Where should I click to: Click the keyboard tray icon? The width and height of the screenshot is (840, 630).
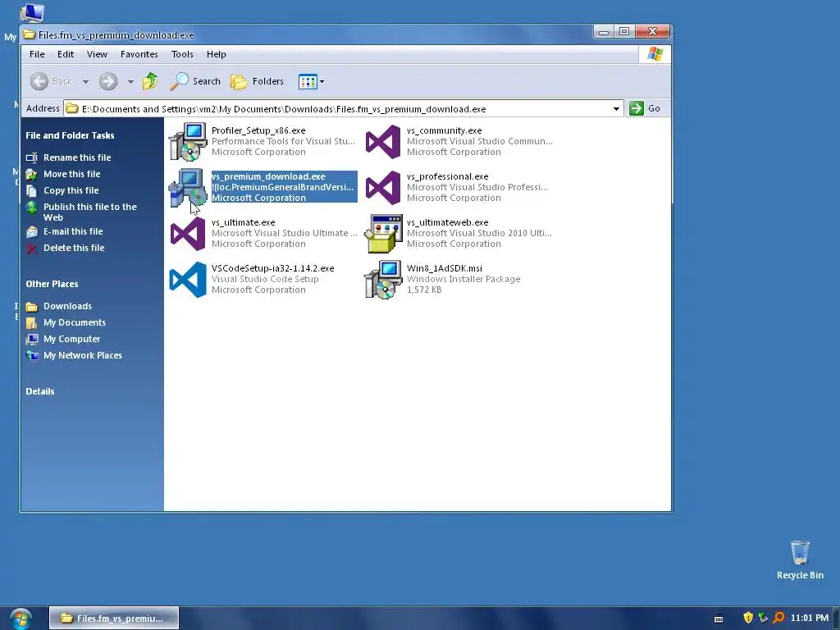(x=719, y=619)
